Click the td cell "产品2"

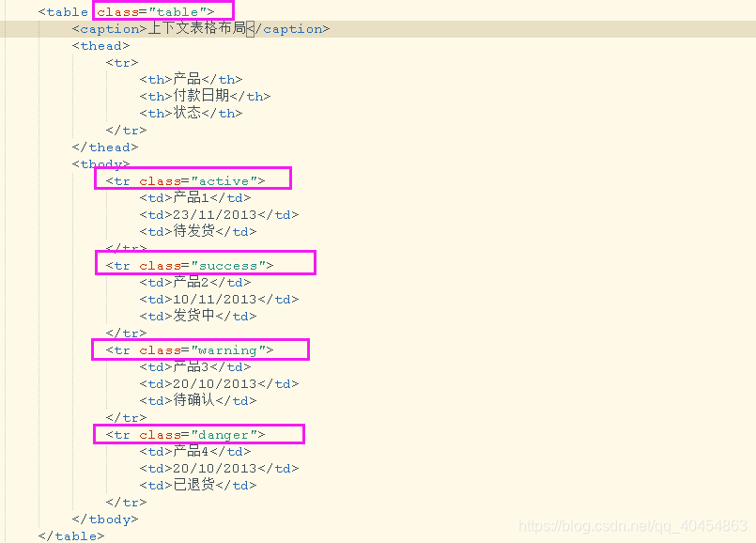point(195,282)
